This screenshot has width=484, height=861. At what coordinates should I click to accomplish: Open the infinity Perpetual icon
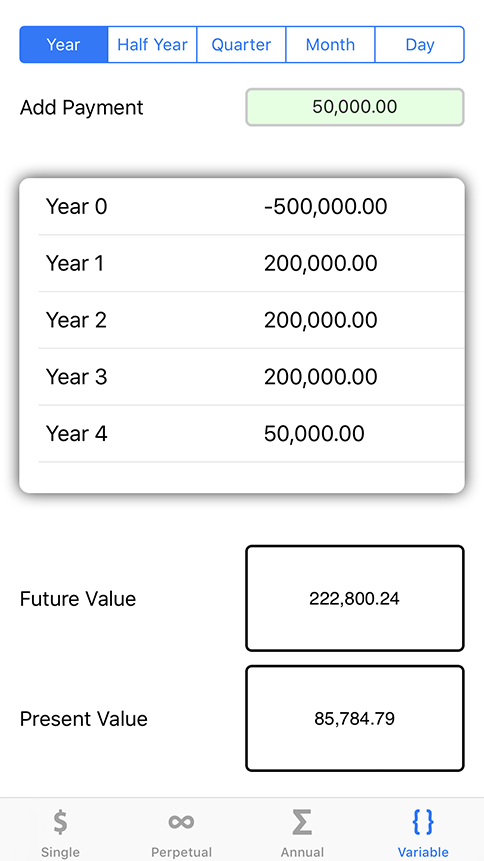tap(181, 822)
